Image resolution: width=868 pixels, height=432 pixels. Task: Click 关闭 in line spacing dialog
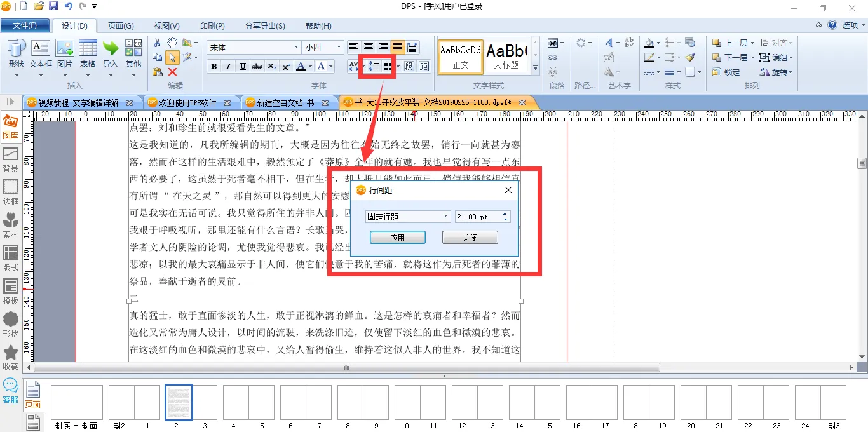[470, 238]
